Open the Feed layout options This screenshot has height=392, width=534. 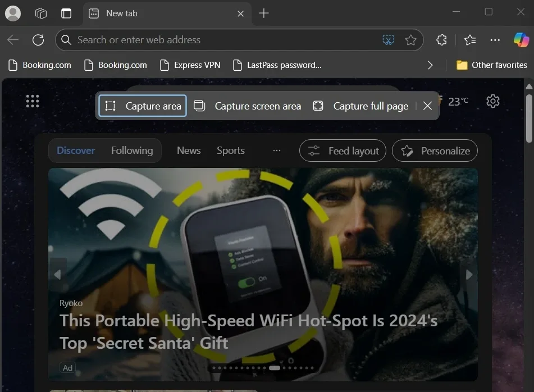tap(343, 151)
